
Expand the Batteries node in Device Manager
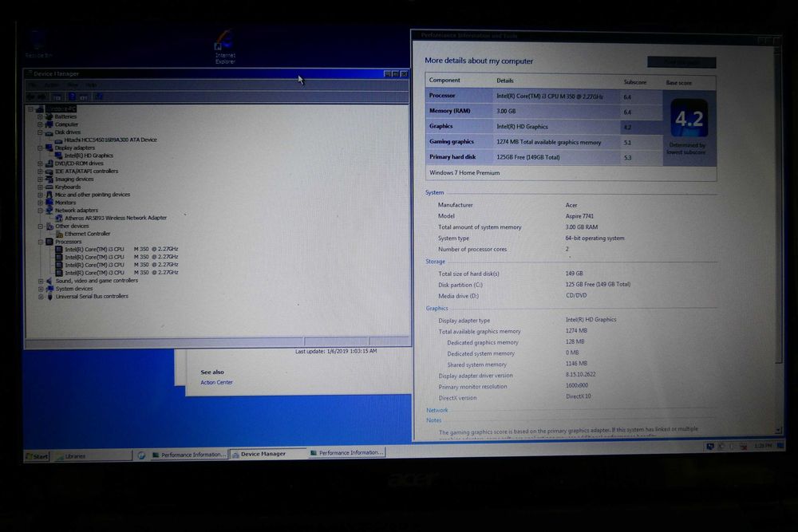[40, 116]
